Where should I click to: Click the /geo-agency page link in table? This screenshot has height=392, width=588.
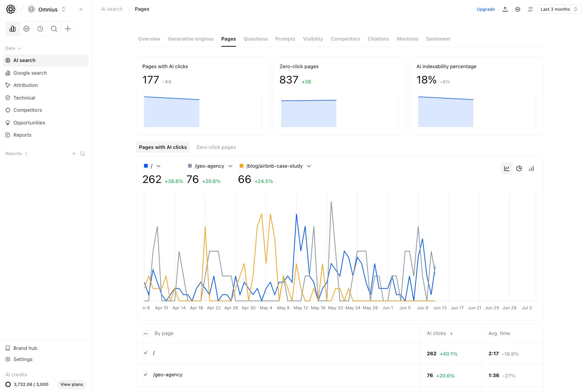click(x=168, y=375)
